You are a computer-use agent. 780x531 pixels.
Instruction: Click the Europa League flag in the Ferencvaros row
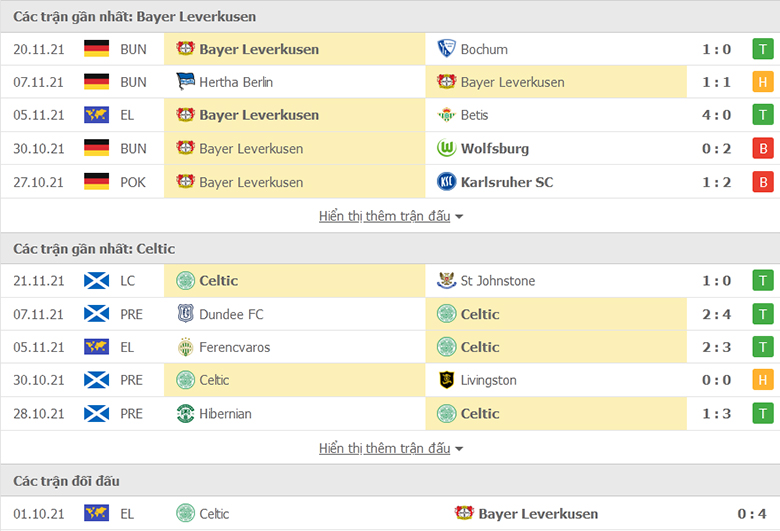click(97, 347)
